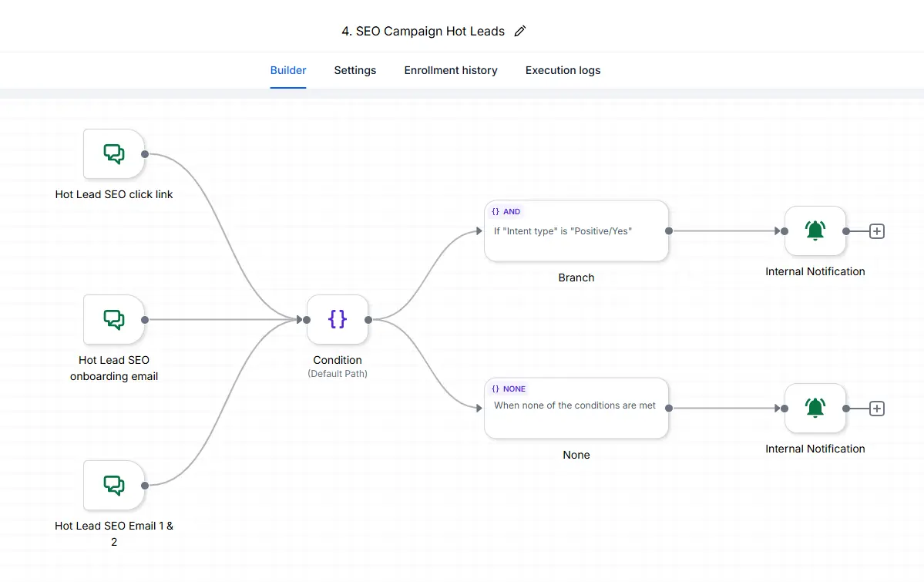Click the upper 'Internal Notification' label

[815, 271]
